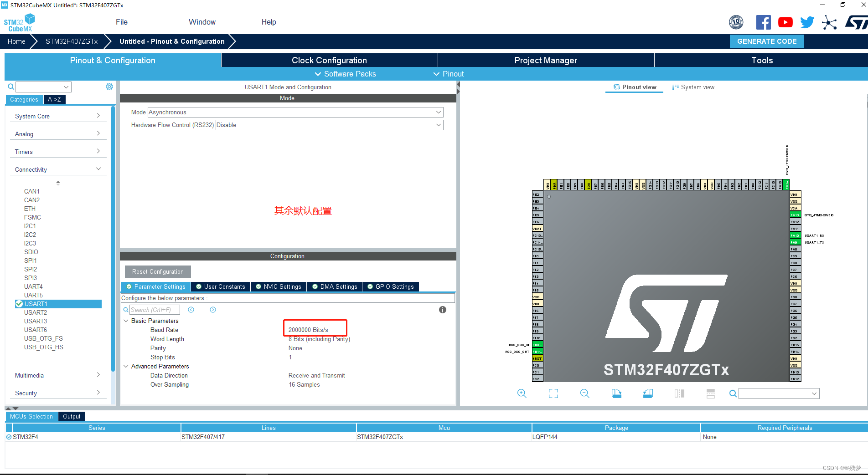Image resolution: width=868 pixels, height=475 pixels.
Task: Rotate the chip clockwise icon
Action: click(616, 393)
